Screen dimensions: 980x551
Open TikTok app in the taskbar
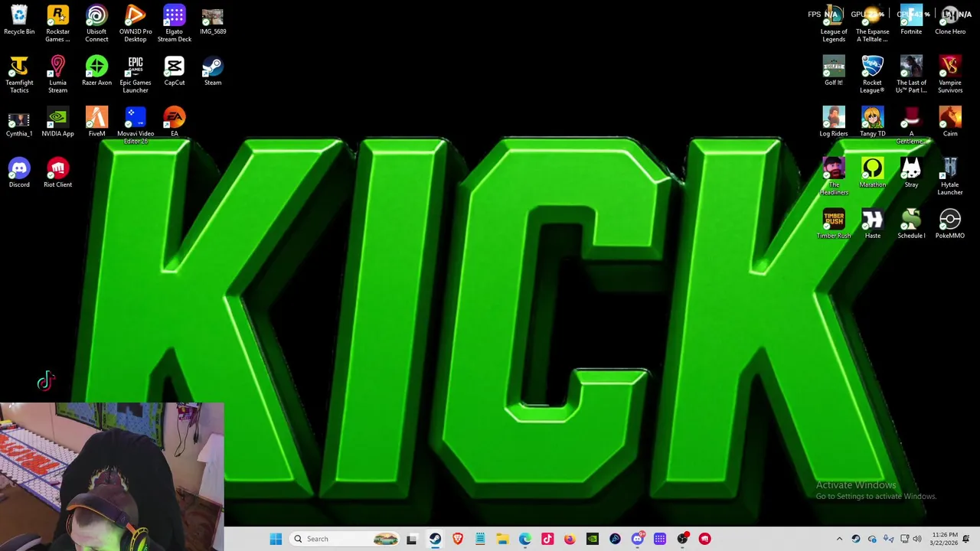click(x=547, y=539)
